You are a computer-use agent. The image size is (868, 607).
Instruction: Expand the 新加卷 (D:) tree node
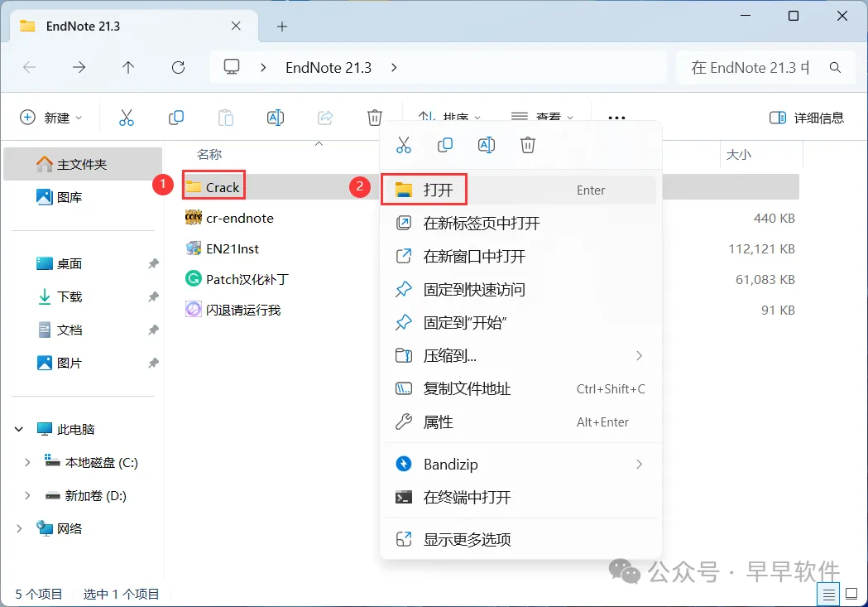coord(27,496)
